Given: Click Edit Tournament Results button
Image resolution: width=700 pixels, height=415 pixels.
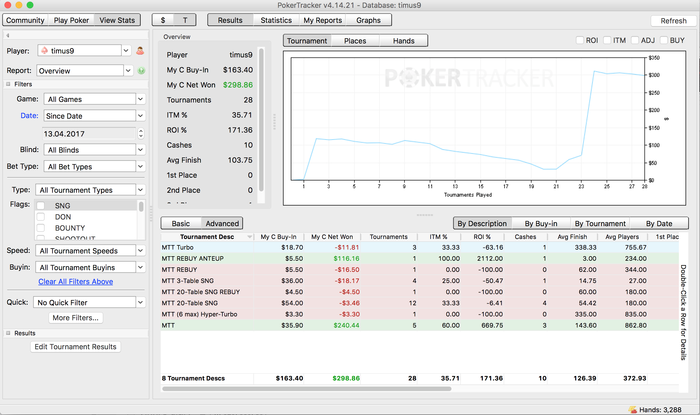Looking at the screenshot, I should coord(75,347).
